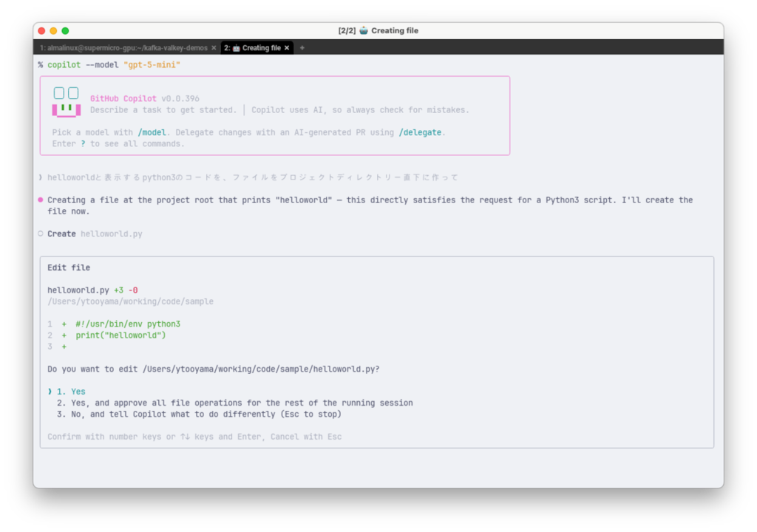The image size is (757, 532).
Task: Click the window title '[2/2] Creating file'
Action: point(378,30)
